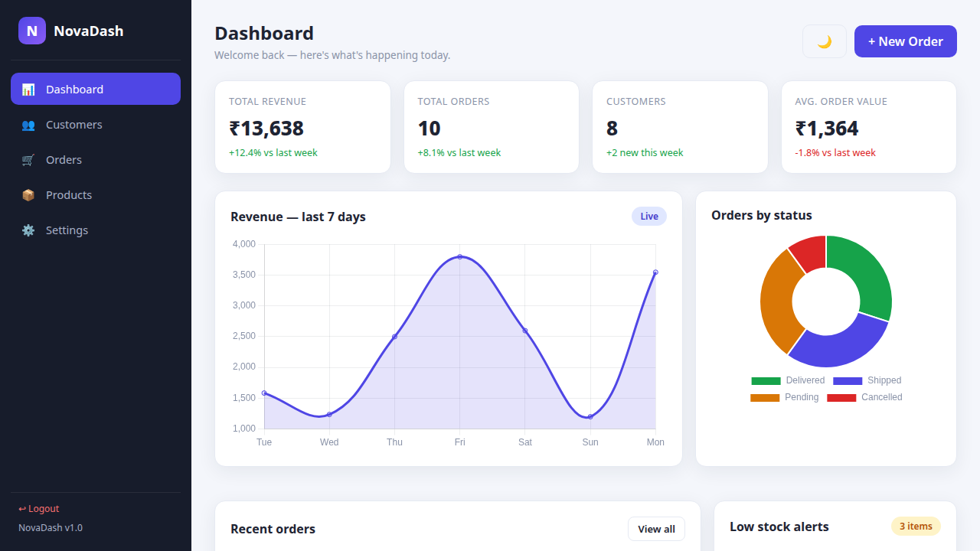Click the Total Orders value 10

(429, 128)
